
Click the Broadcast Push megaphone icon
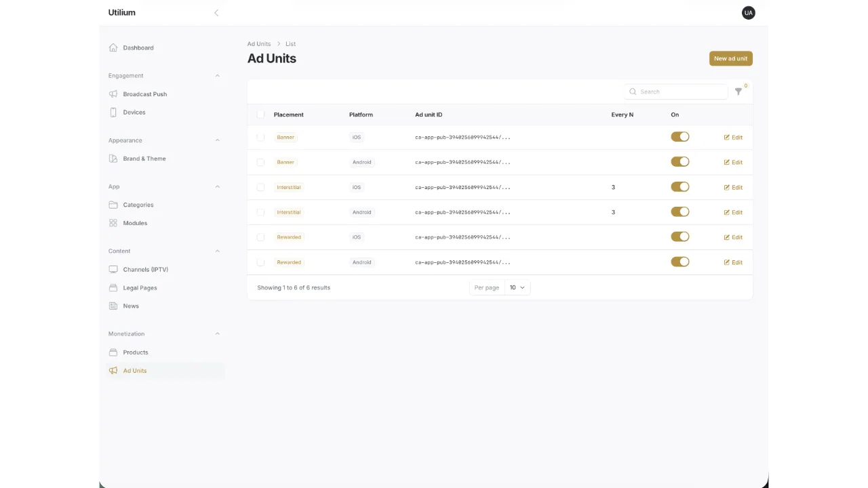(113, 94)
